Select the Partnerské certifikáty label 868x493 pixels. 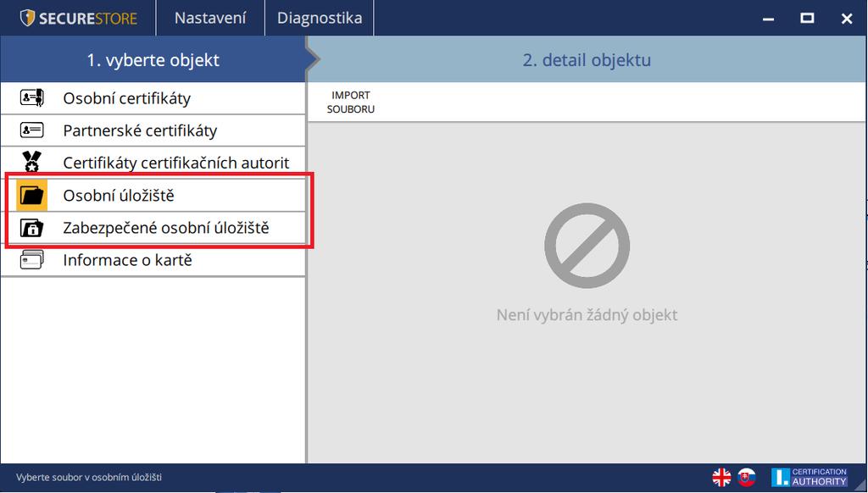click(x=140, y=130)
